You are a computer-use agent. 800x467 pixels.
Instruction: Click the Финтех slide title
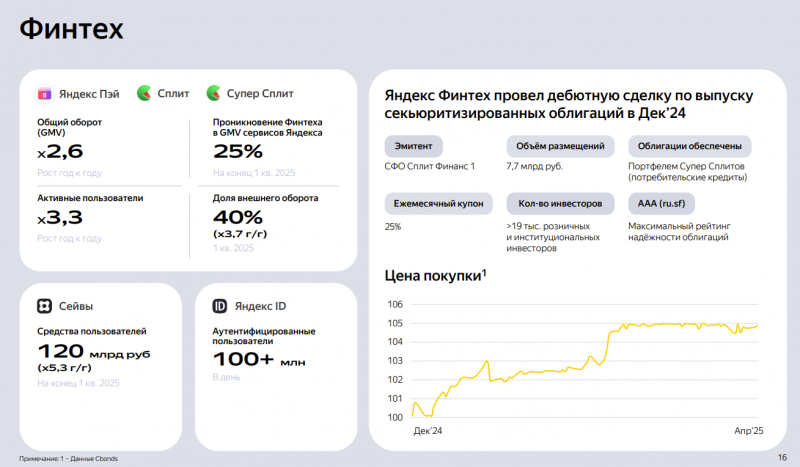71,29
